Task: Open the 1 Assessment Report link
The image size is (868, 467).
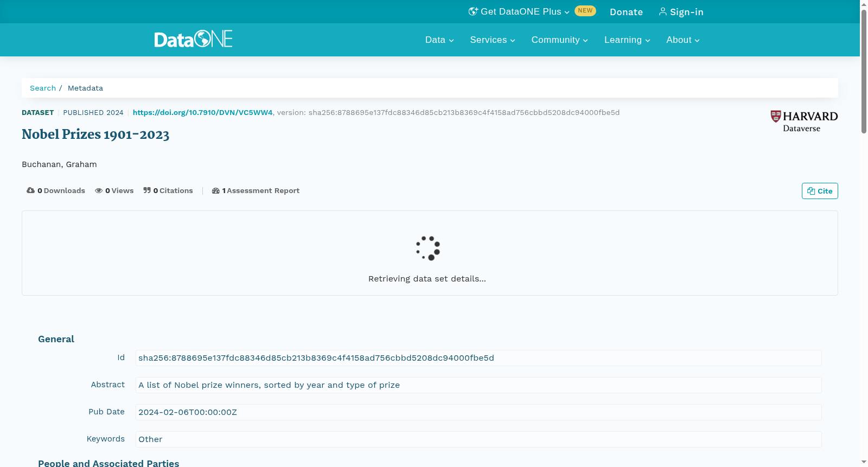Action: tap(256, 190)
